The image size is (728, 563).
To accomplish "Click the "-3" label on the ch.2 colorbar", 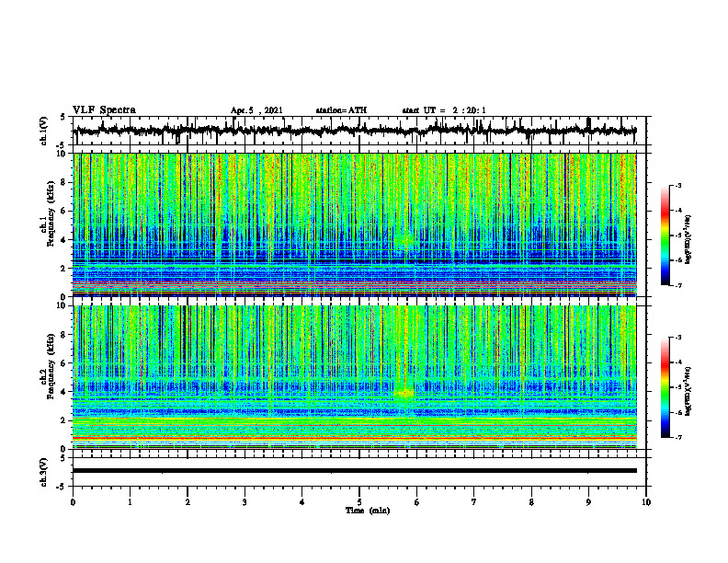I will pos(678,338).
